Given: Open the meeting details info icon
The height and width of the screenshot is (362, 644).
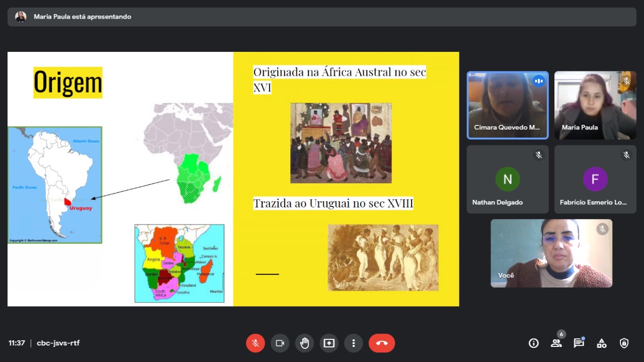Looking at the screenshot, I should pos(533,343).
